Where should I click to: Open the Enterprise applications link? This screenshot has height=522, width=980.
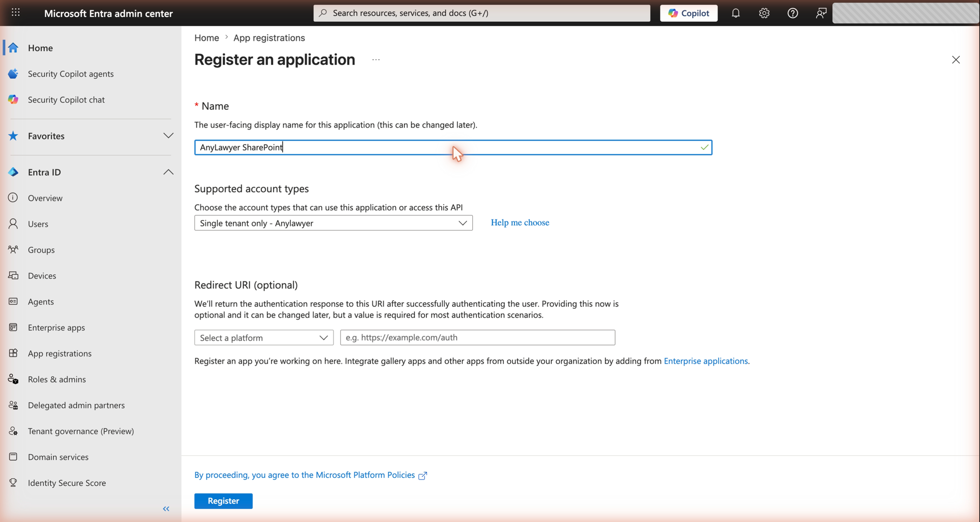(706, 361)
